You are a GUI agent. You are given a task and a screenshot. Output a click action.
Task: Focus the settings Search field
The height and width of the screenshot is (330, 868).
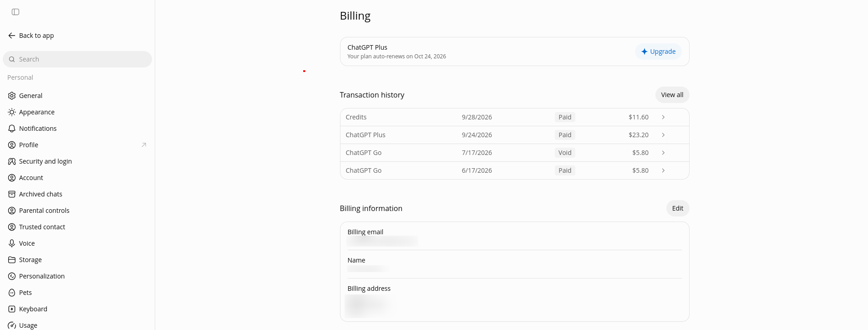coord(77,59)
